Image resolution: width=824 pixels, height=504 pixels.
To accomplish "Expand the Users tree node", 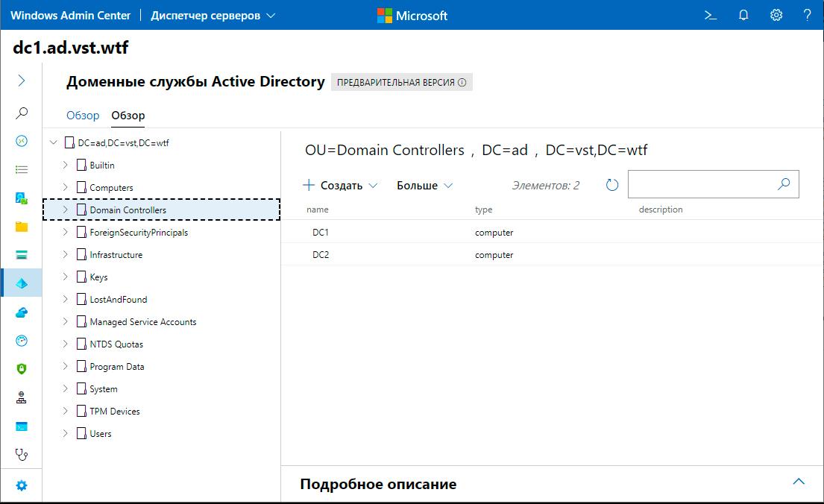I will (66, 433).
